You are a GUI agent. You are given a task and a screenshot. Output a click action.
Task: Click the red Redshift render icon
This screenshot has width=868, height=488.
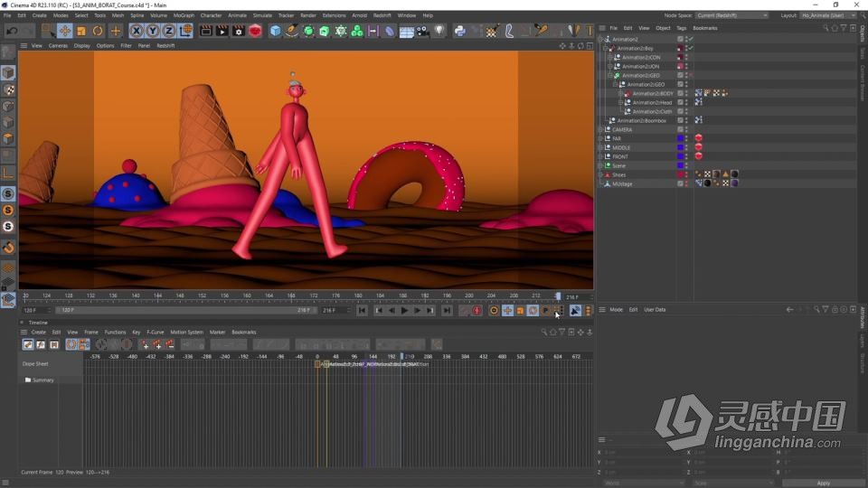coord(255,31)
